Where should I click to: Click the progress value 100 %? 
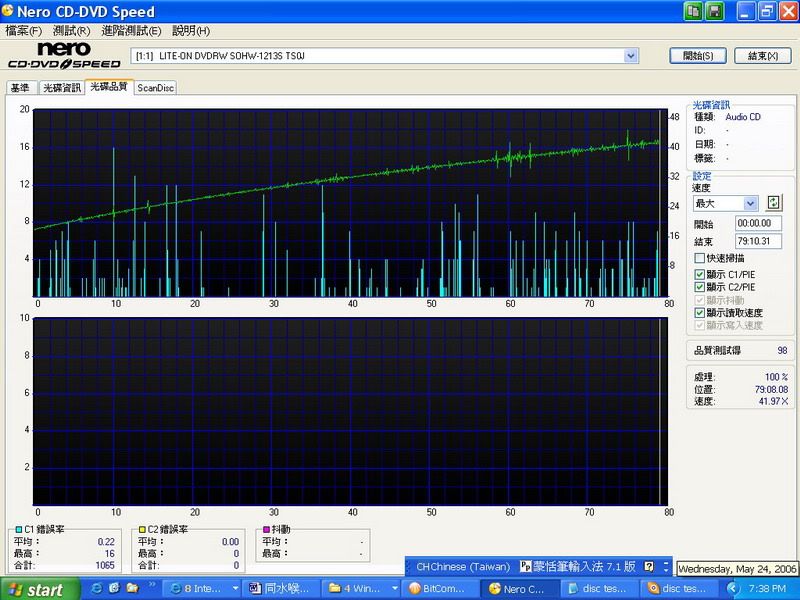776,377
